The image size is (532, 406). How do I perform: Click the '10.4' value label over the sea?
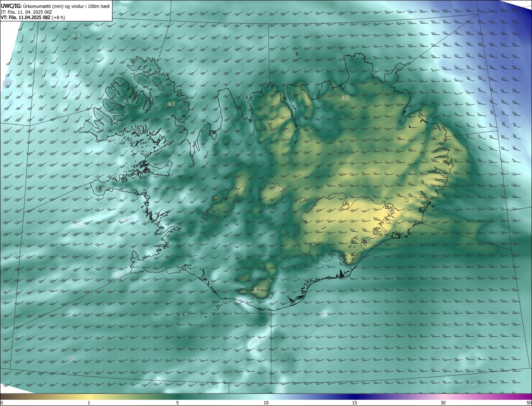[x=256, y=341]
